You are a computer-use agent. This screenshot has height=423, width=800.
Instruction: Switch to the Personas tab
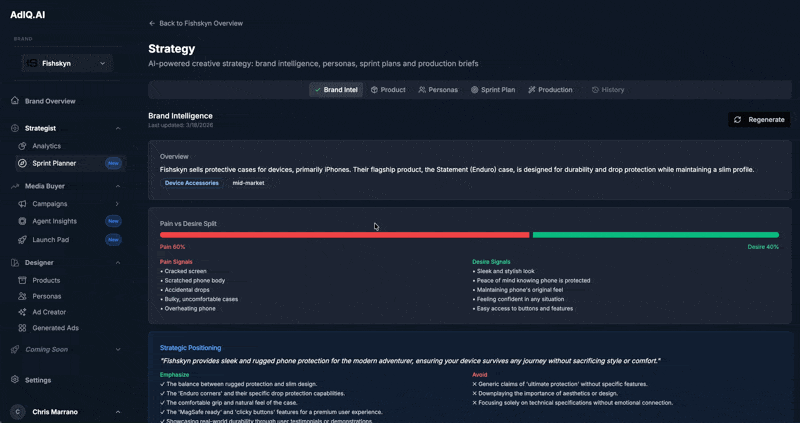(x=438, y=90)
